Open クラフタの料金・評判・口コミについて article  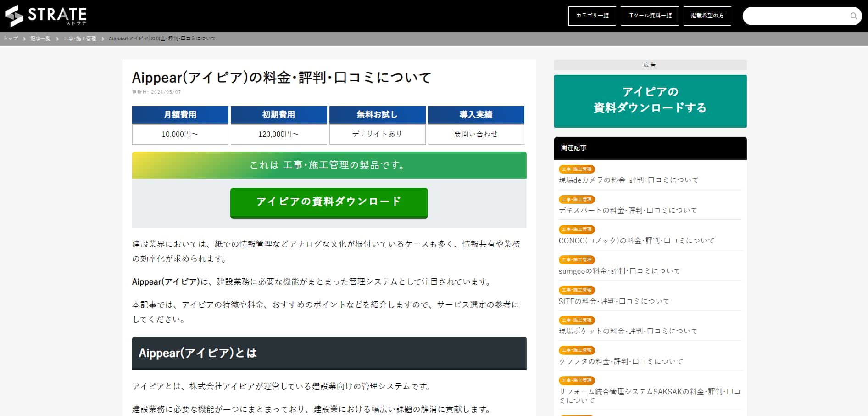pyautogui.click(x=621, y=361)
